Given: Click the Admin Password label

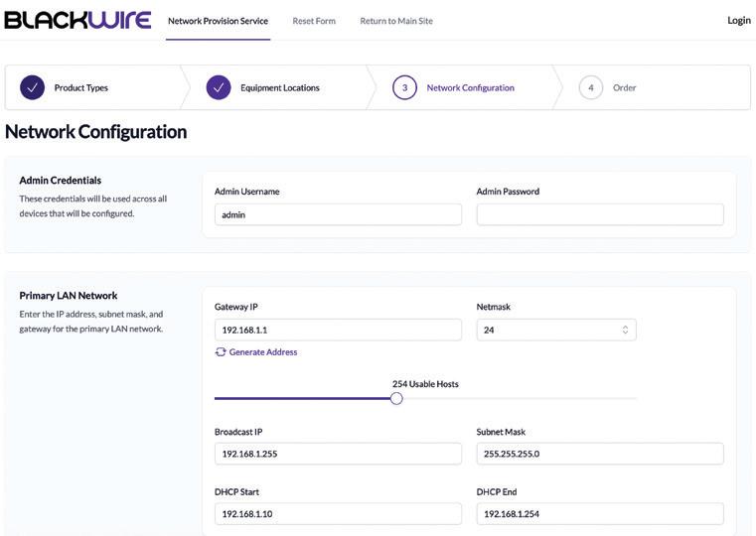Looking at the screenshot, I should (508, 192).
